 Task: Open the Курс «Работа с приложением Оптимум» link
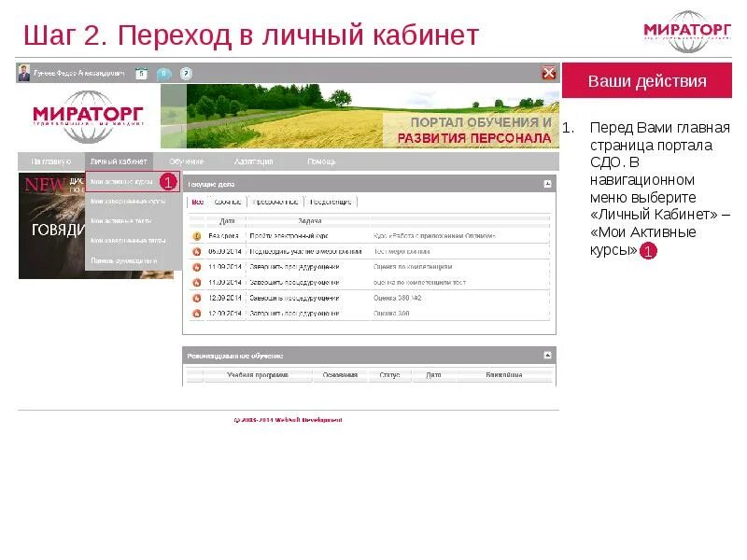(434, 236)
